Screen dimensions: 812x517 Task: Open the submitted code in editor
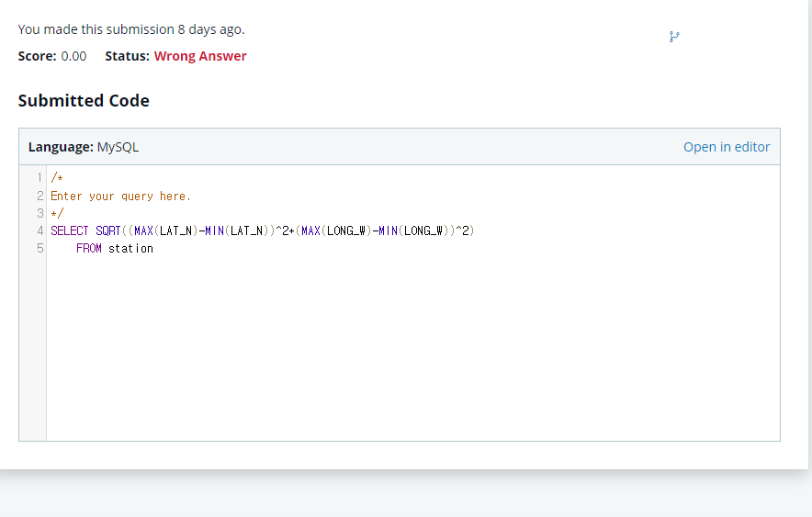(726, 147)
